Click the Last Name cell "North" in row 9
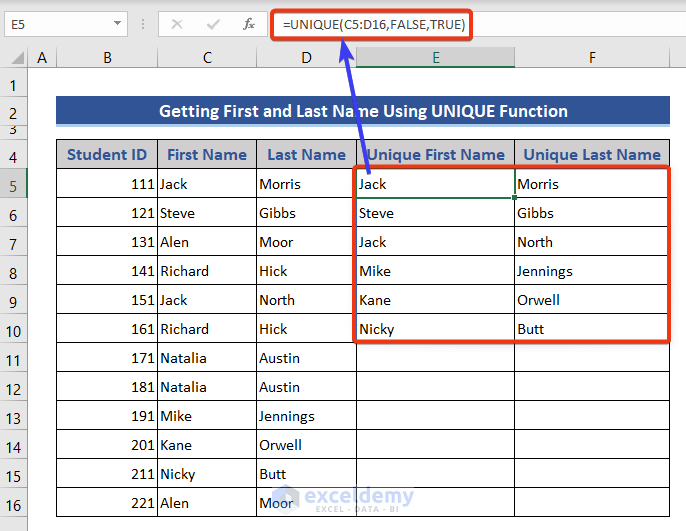The image size is (686, 531). pyautogui.click(x=306, y=300)
